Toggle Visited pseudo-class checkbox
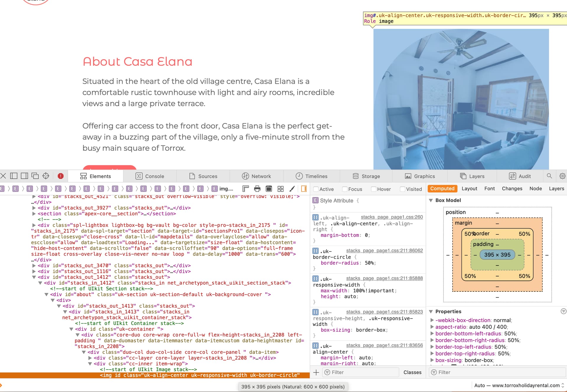This screenshot has height=392, width=567. click(403, 189)
